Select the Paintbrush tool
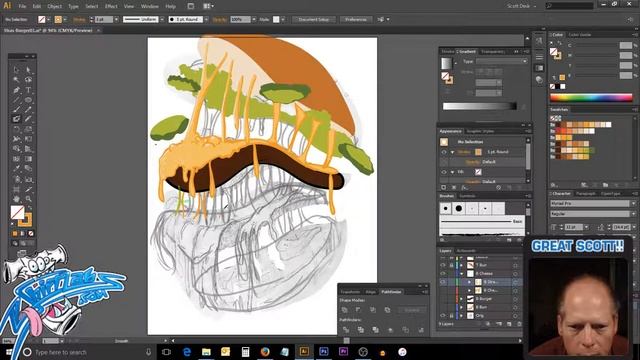 [16, 109]
